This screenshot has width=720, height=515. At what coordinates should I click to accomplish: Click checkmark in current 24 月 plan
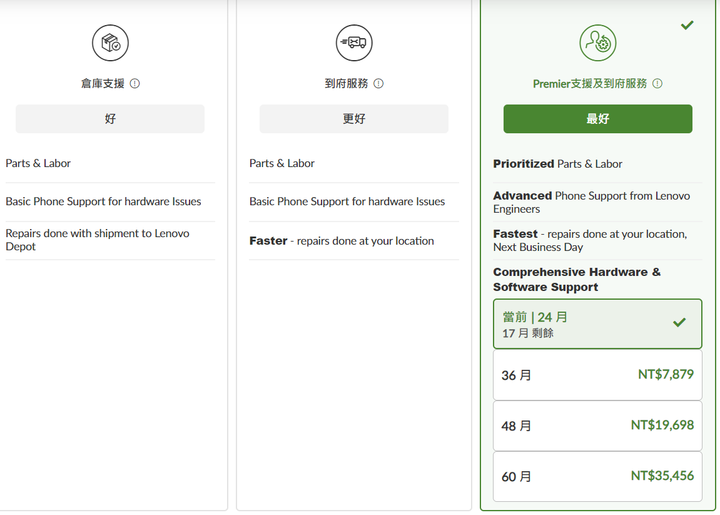tap(679, 323)
